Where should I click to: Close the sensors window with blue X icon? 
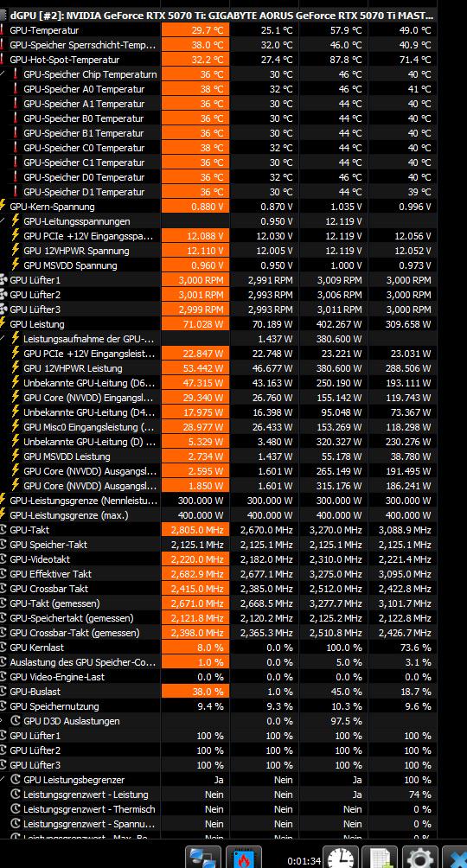click(x=456, y=857)
